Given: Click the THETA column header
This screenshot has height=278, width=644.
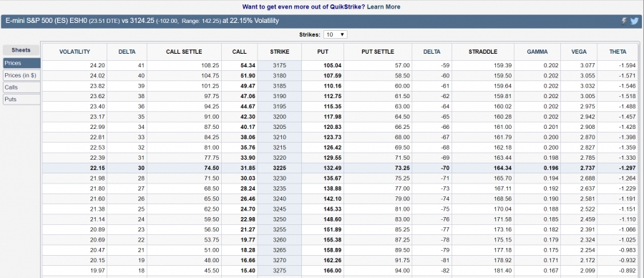Looking at the screenshot, I should coord(618,52).
